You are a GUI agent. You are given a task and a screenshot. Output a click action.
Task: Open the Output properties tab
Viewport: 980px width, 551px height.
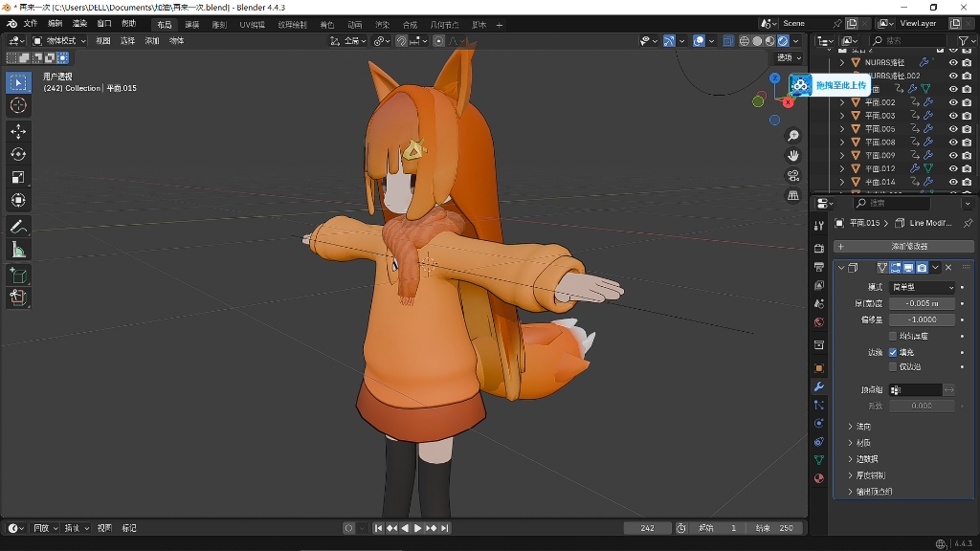(819, 267)
